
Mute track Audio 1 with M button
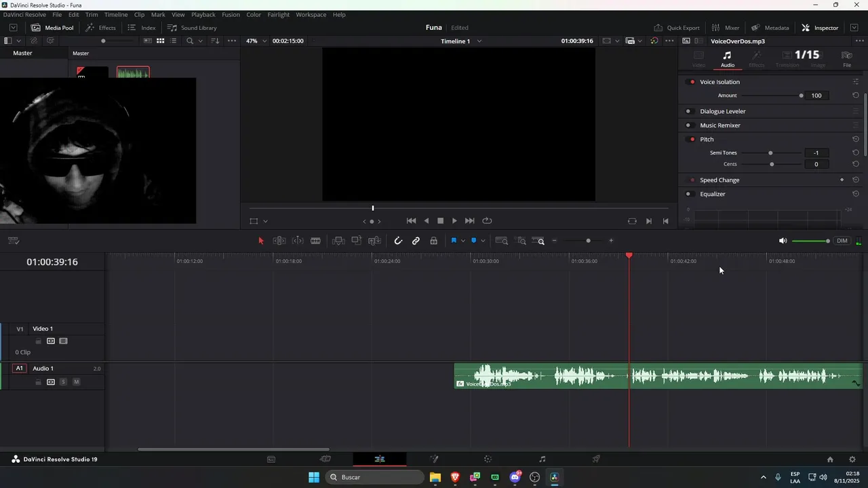click(76, 382)
